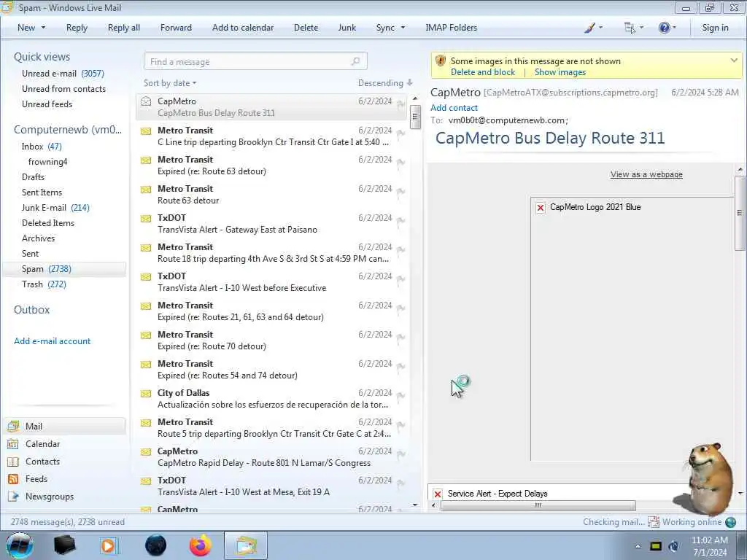Screen dimensions: 747x560
Task: Click the blocked Service Alert image icon
Action: click(438, 494)
